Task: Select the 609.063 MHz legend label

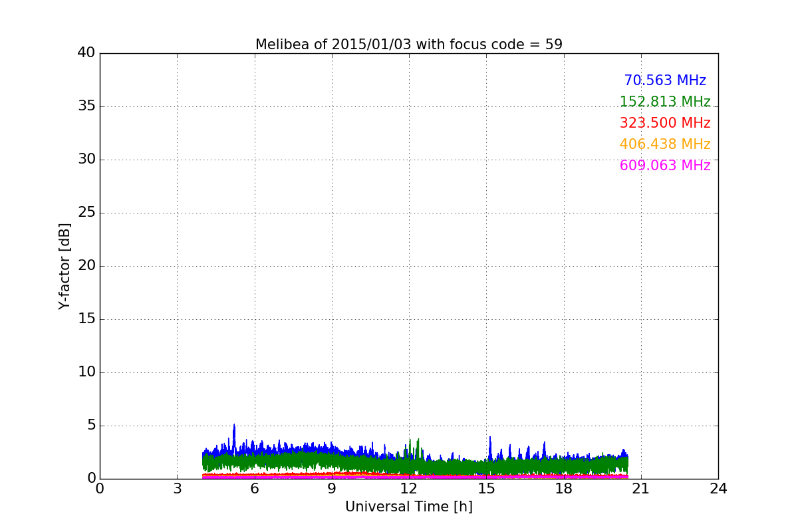Action: [665, 166]
